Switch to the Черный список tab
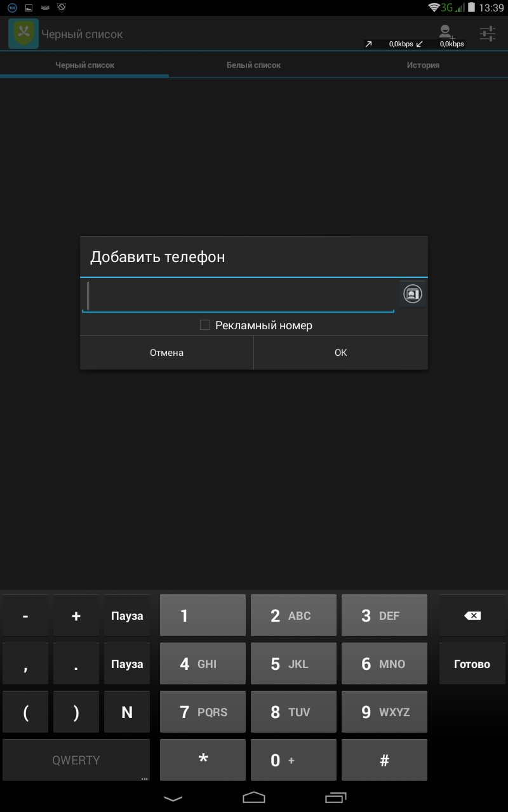The width and height of the screenshot is (508, 812). (x=85, y=65)
